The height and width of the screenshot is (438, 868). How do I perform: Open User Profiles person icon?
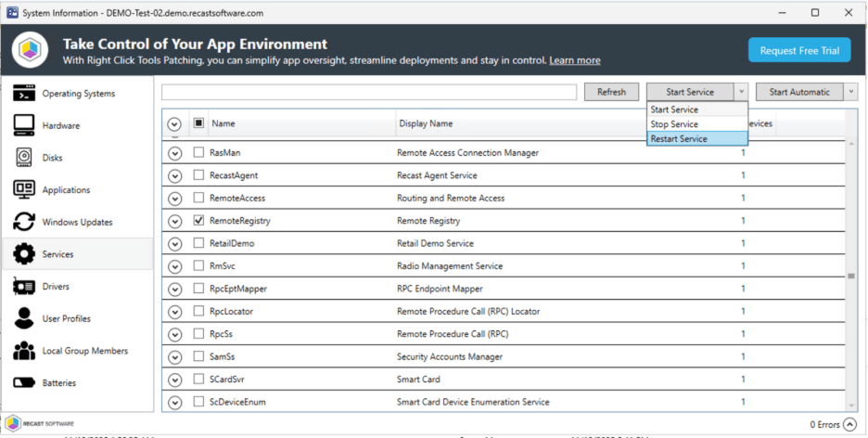pyautogui.click(x=24, y=318)
